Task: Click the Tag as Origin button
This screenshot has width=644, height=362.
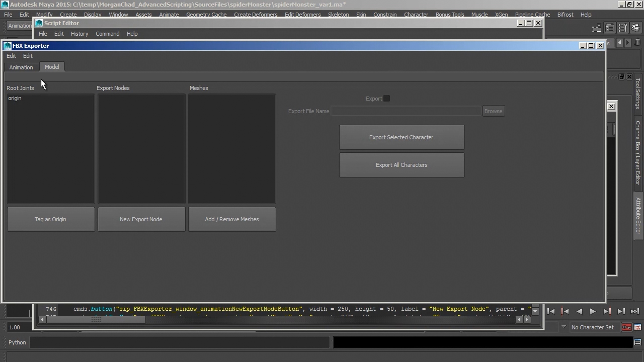Action: 50,219
